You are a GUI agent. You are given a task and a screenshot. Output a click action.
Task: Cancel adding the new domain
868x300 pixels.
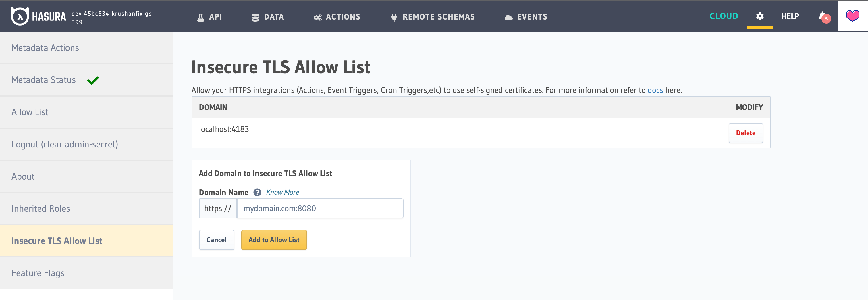click(217, 240)
